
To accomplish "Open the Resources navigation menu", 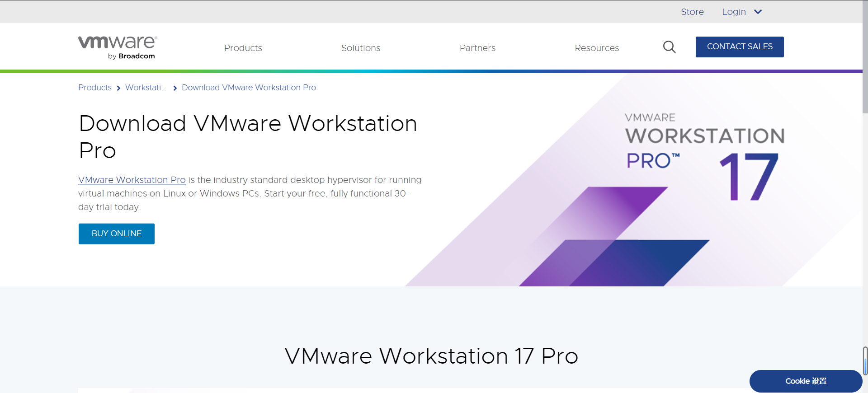I will click(597, 48).
